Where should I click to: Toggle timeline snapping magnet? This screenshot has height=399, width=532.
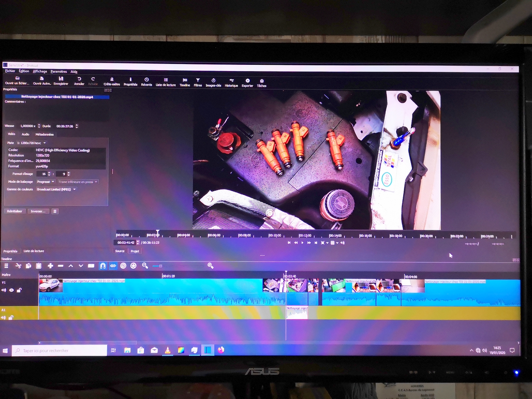click(x=103, y=266)
